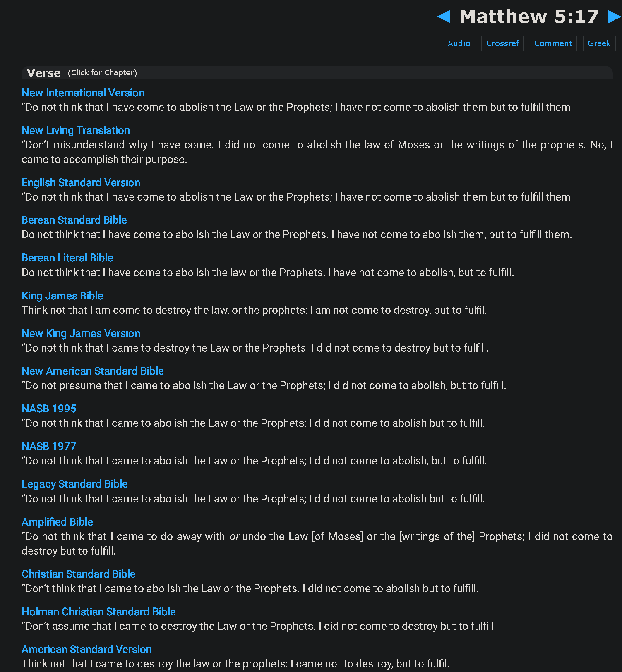This screenshot has width=622, height=672.
Task: Open New King James Version link
Action: [x=81, y=333]
